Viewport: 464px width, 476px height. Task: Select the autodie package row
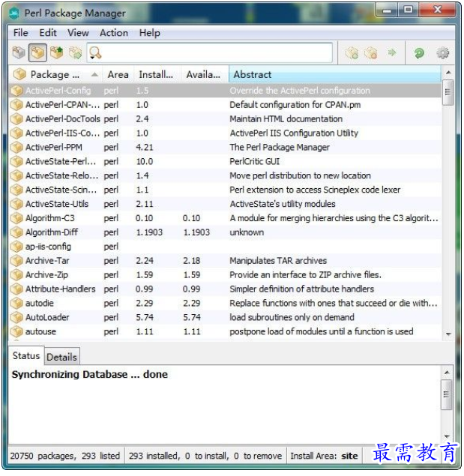coord(225,303)
